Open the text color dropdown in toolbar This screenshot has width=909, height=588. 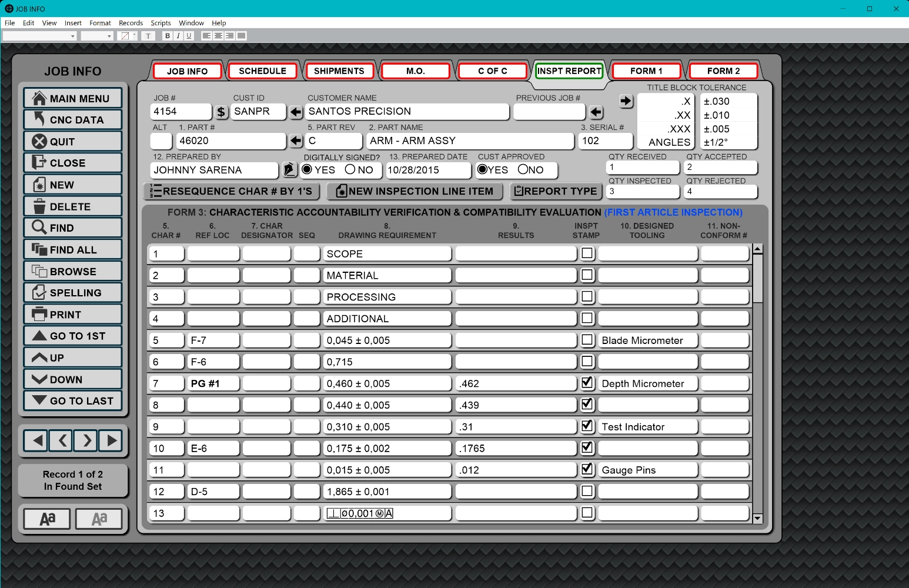pyautogui.click(x=134, y=36)
